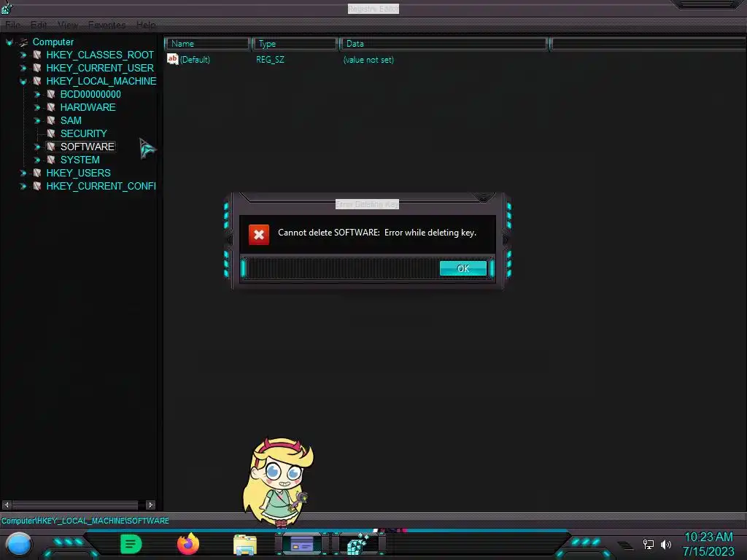The image size is (747, 560).
Task: Open File Explorer from taskbar
Action: pyautogui.click(x=245, y=545)
